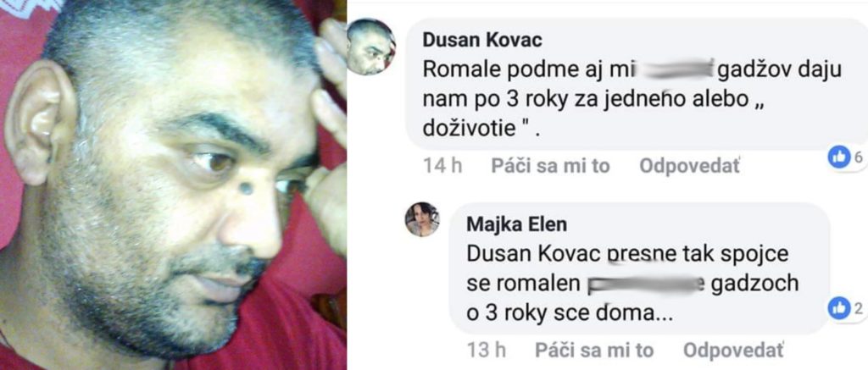Image resolution: width=868 pixels, height=370 pixels.
Task: Click the blurred word in Dusan's comment
Action: point(671,69)
